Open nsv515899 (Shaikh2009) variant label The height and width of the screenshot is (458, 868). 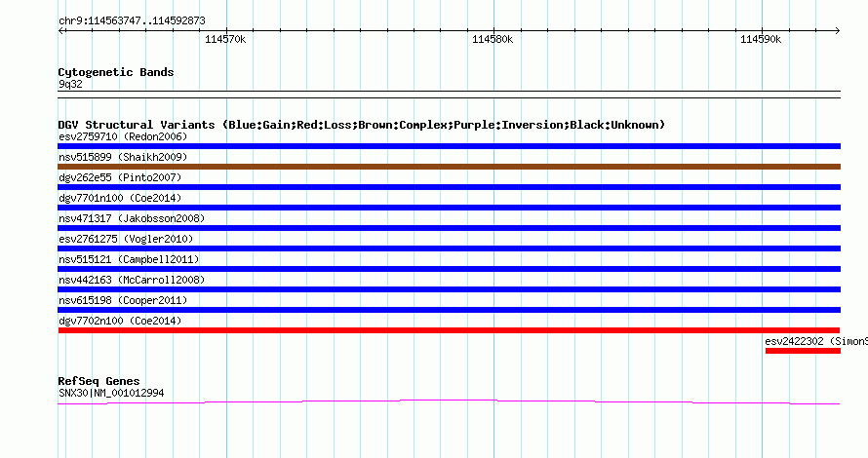click(x=123, y=157)
